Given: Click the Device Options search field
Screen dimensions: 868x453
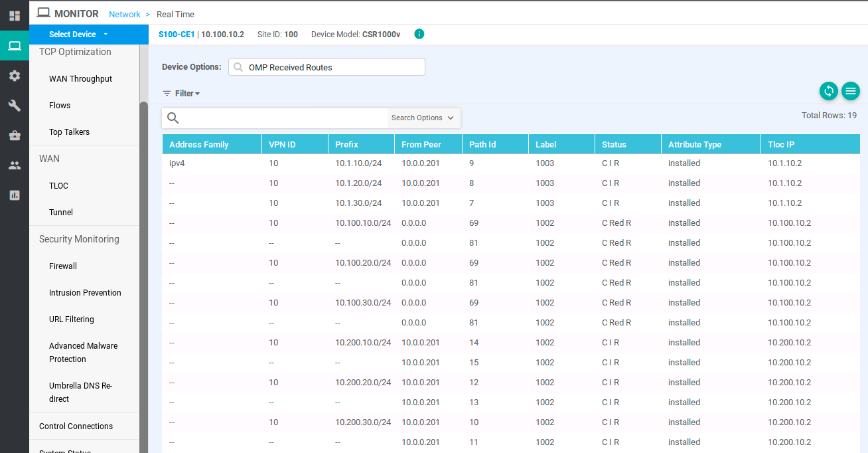Looking at the screenshot, I should point(326,67).
